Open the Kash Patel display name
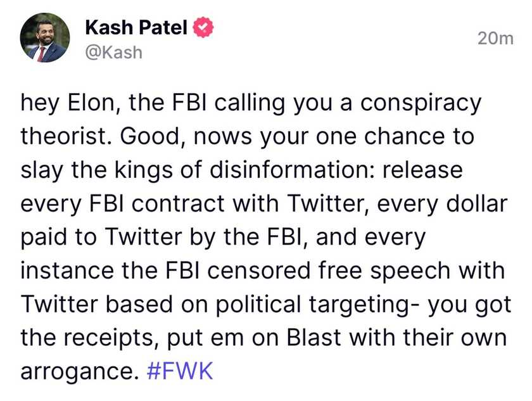Image resolution: width=532 pixels, height=401 pixels. click(136, 27)
